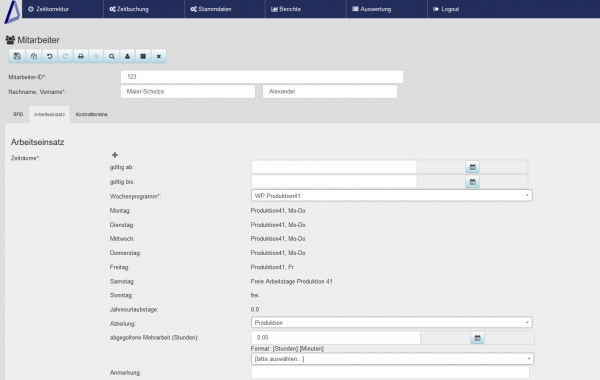Image resolution: width=600 pixels, height=380 pixels.
Task: Click the copy record icon
Action: coord(34,56)
